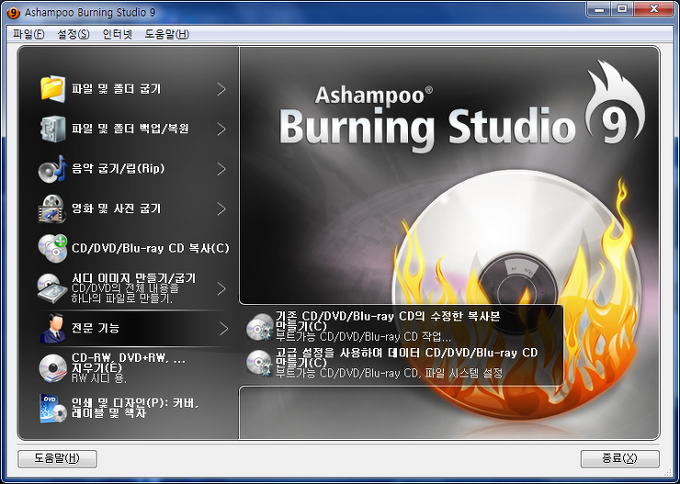680x484 pixels.
Task: Open the 설정(S) menu
Action: click(x=73, y=34)
